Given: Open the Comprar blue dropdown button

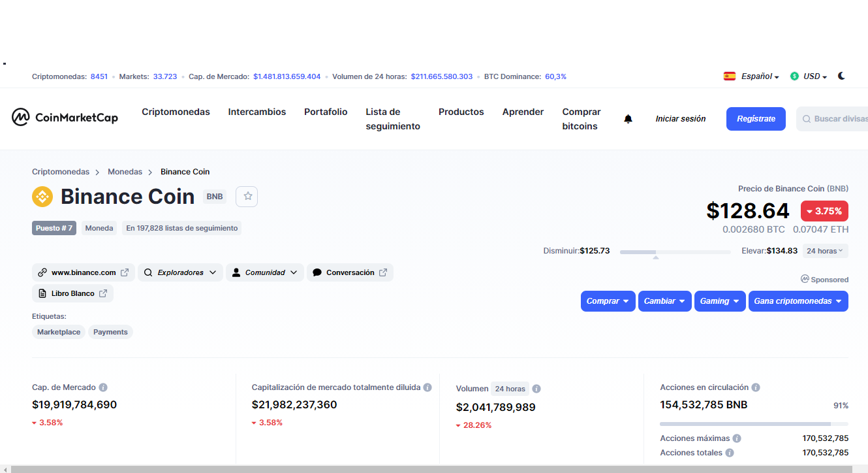Looking at the screenshot, I should click(608, 301).
